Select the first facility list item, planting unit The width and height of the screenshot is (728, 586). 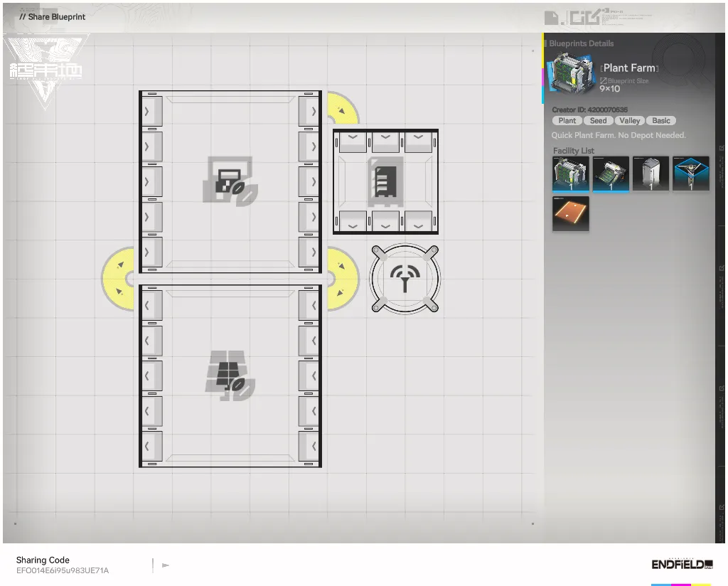[x=571, y=174]
